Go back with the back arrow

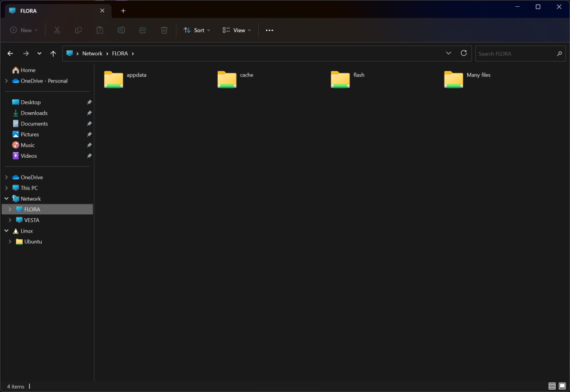coord(10,54)
